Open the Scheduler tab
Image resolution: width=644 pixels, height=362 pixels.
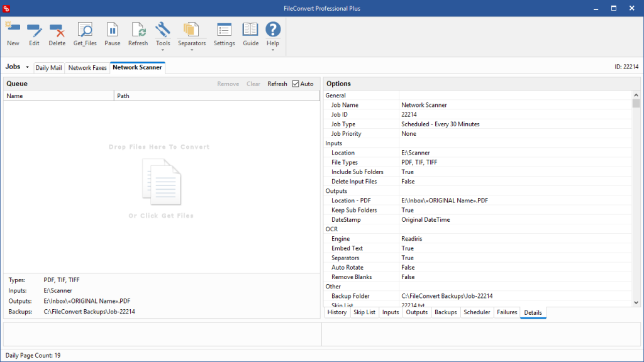coord(477,312)
